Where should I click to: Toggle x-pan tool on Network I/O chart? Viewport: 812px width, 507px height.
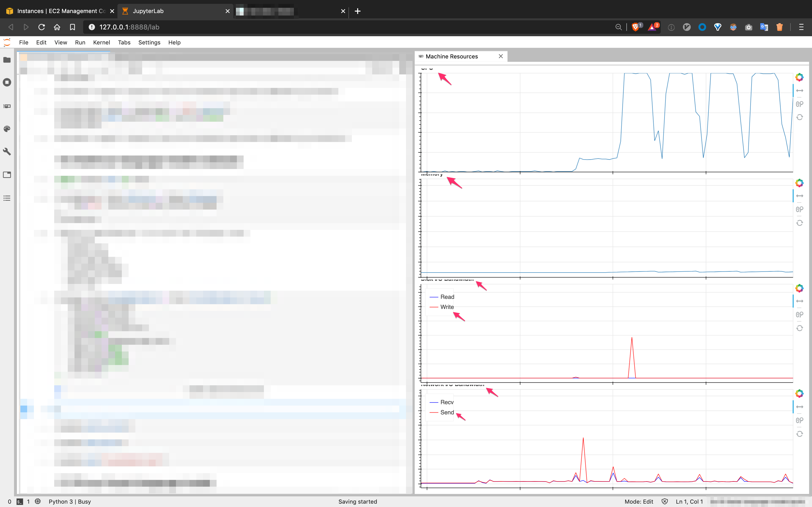(x=800, y=407)
